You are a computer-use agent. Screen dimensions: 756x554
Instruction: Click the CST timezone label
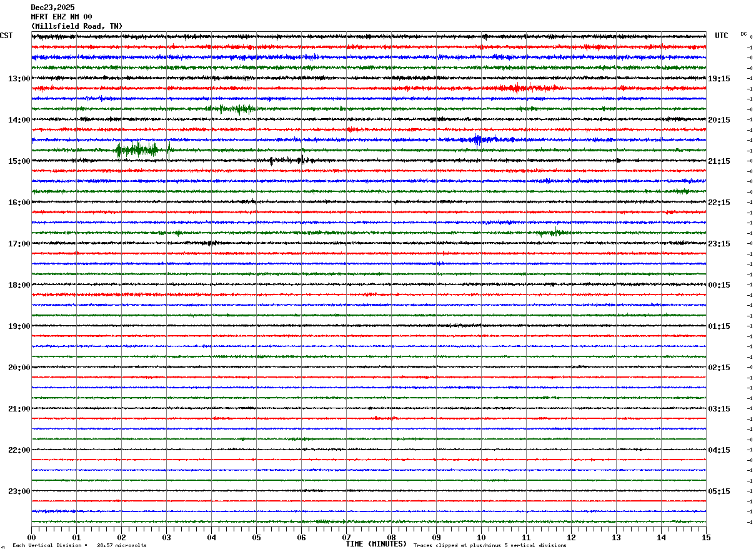coord(6,36)
